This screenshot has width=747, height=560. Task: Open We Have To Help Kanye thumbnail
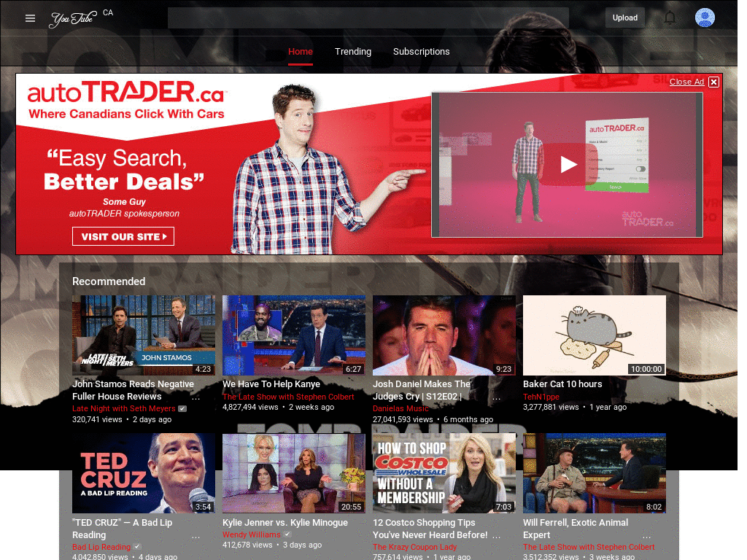[294, 335]
